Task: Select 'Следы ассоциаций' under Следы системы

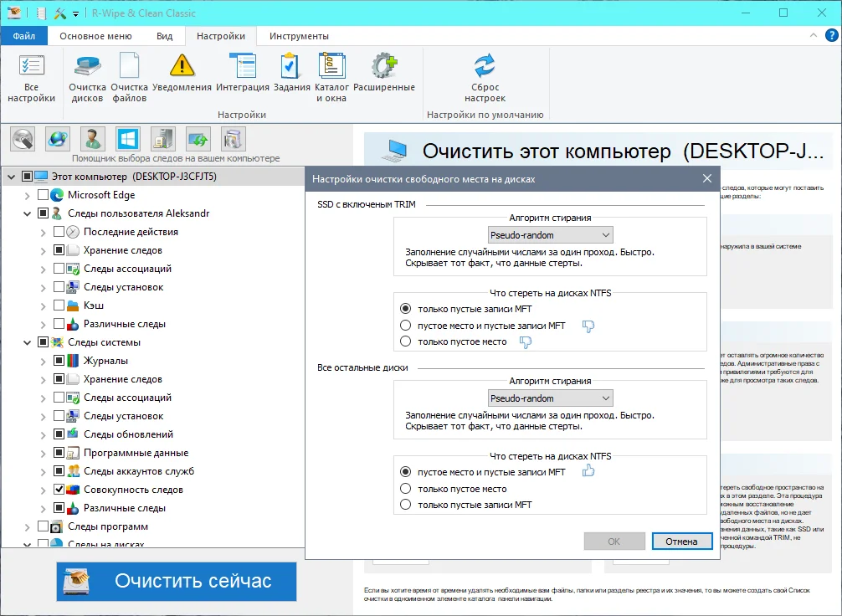Action: click(127, 398)
